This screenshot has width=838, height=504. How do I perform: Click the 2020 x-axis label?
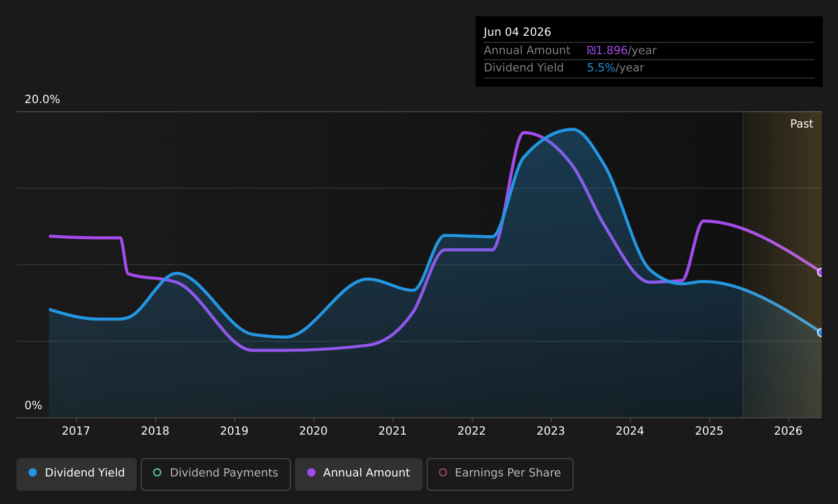pyautogui.click(x=313, y=431)
